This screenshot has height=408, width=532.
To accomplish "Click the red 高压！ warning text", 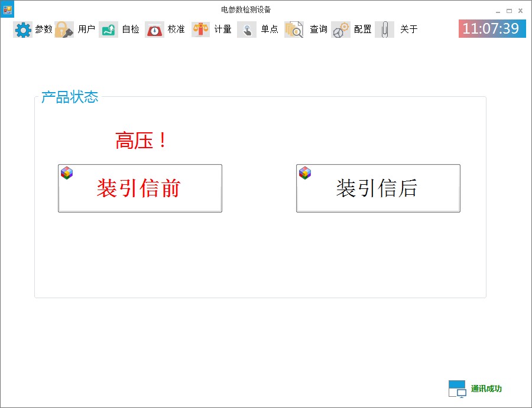I will click(x=141, y=141).
